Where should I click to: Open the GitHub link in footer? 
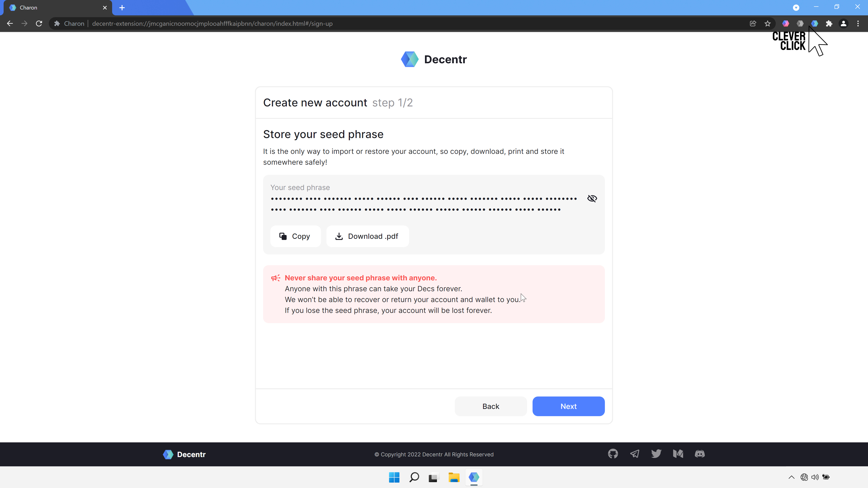pos(613,454)
